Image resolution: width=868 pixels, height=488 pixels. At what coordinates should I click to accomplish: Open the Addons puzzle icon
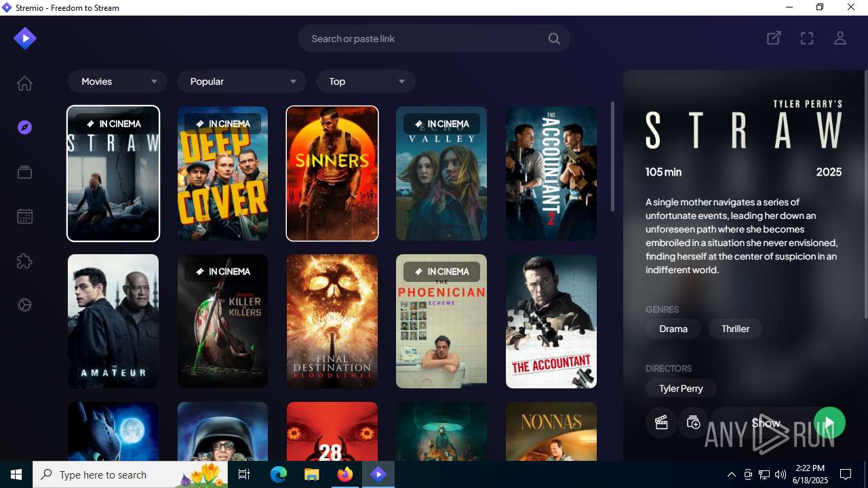pos(24,261)
